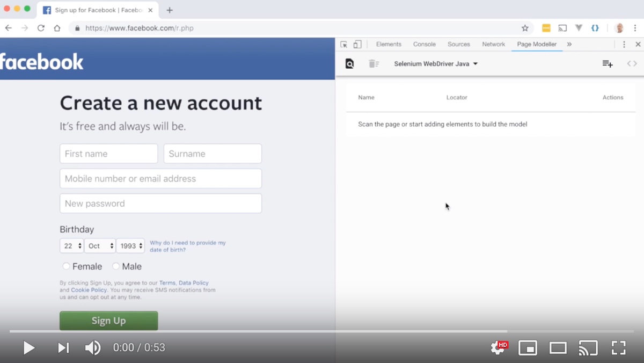Click the Actions column header
The image size is (644, 363).
(x=613, y=98)
